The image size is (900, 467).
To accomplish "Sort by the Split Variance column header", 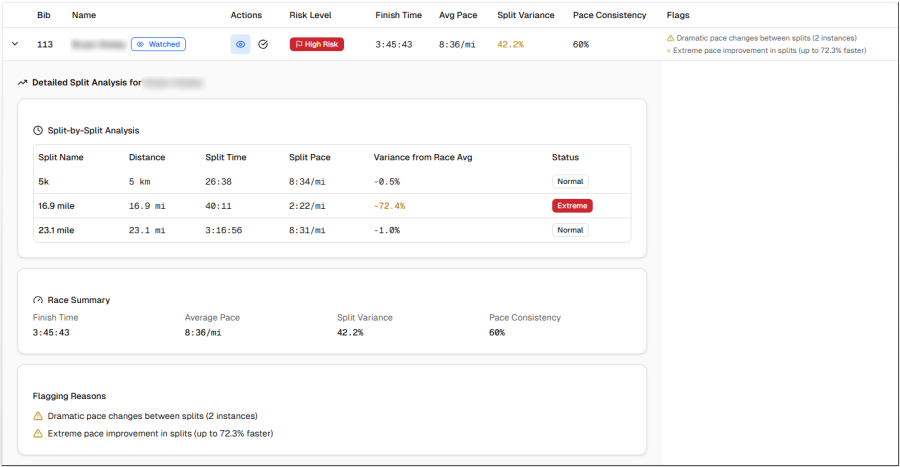I will [x=525, y=15].
